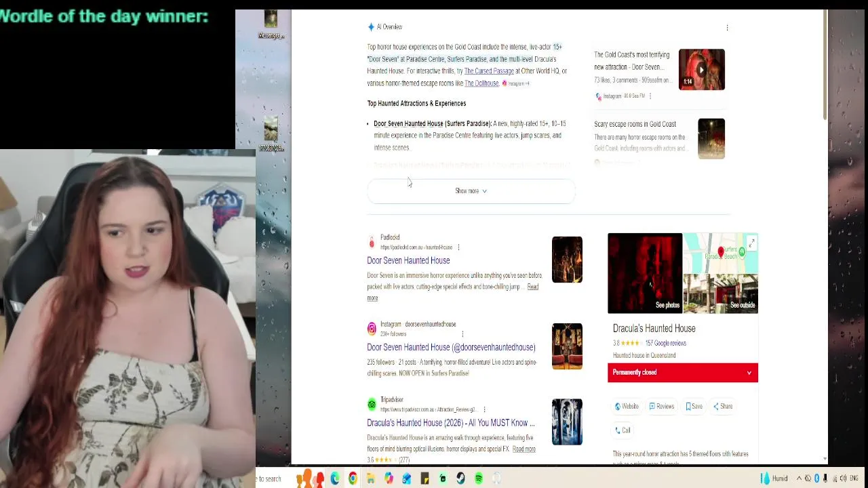868x488 pixels.
Task: Play the Door Seven Instagram video thumbnail
Action: (x=702, y=70)
